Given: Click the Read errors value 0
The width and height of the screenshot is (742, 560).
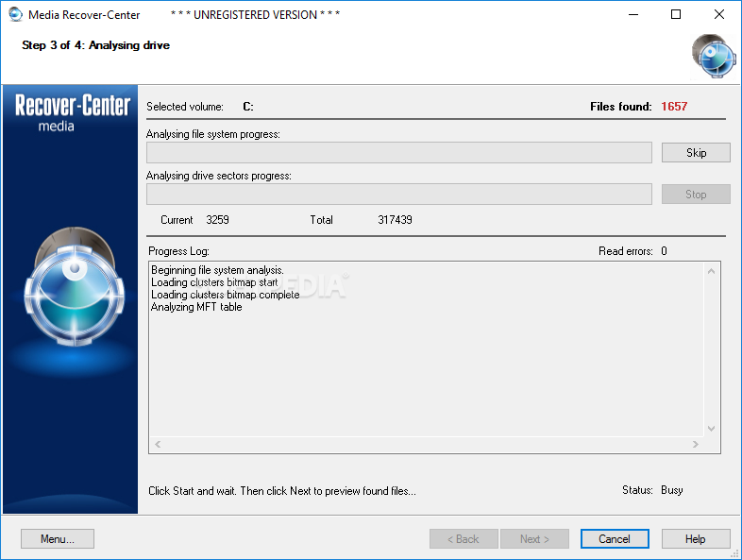Looking at the screenshot, I should coord(664,251).
